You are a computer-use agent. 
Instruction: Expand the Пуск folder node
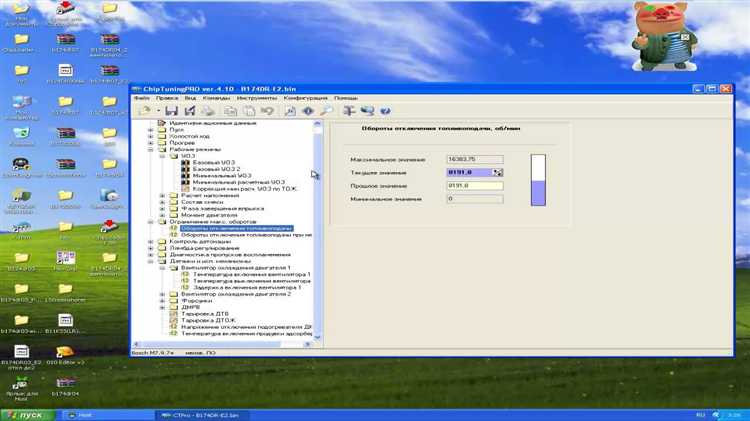coord(151,130)
